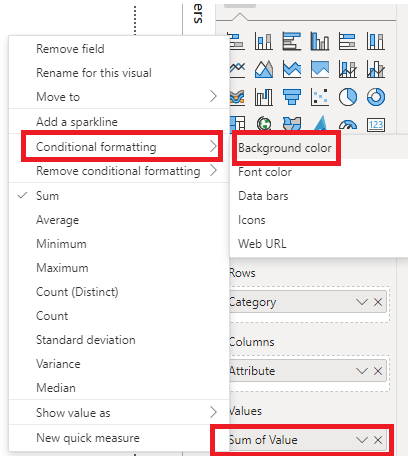The image size is (408, 456).
Task: Select the Donut chart visual
Action: [x=376, y=97]
